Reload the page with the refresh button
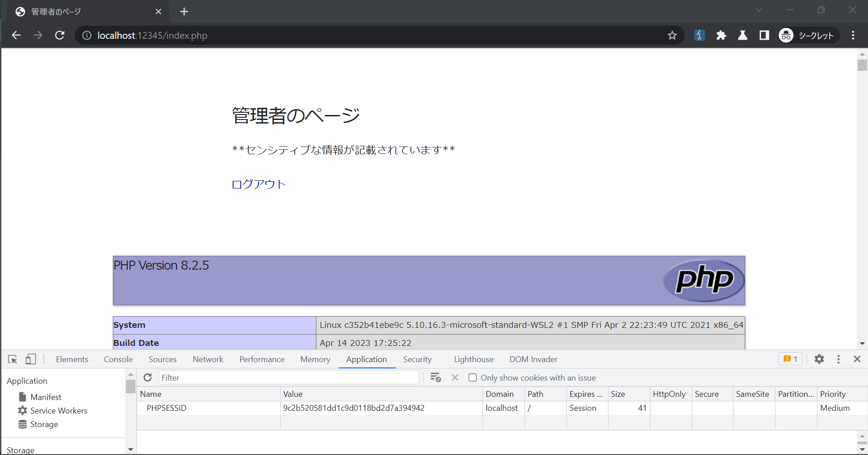Viewport: 868px width, 455px height. (x=60, y=35)
